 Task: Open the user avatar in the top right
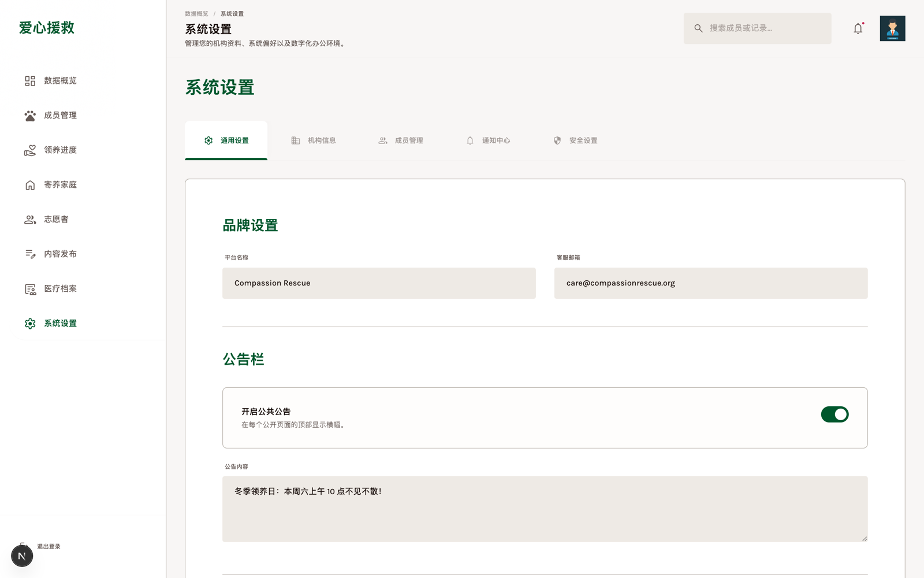click(x=892, y=28)
